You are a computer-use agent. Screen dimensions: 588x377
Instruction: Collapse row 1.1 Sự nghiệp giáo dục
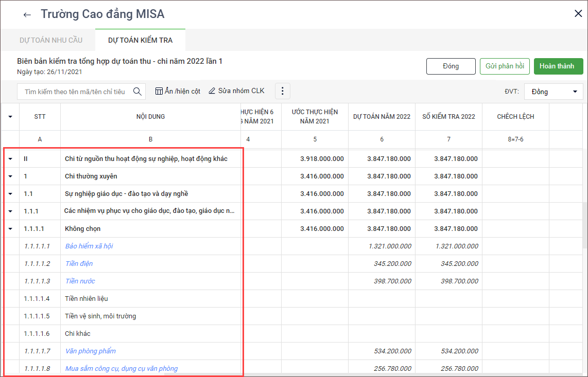[x=10, y=194]
